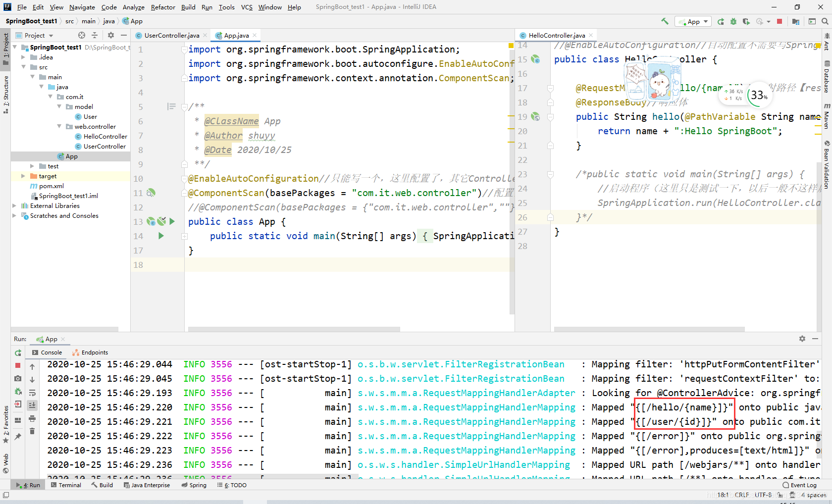Collapse the SpringBoot_test1 project root
This screenshot has height=504, width=832.
15,47
